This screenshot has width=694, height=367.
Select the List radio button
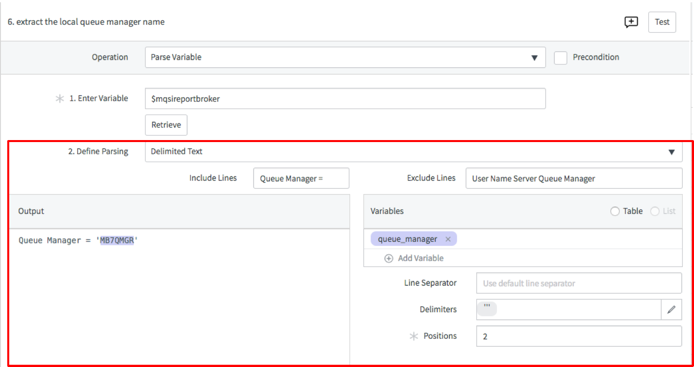click(655, 211)
